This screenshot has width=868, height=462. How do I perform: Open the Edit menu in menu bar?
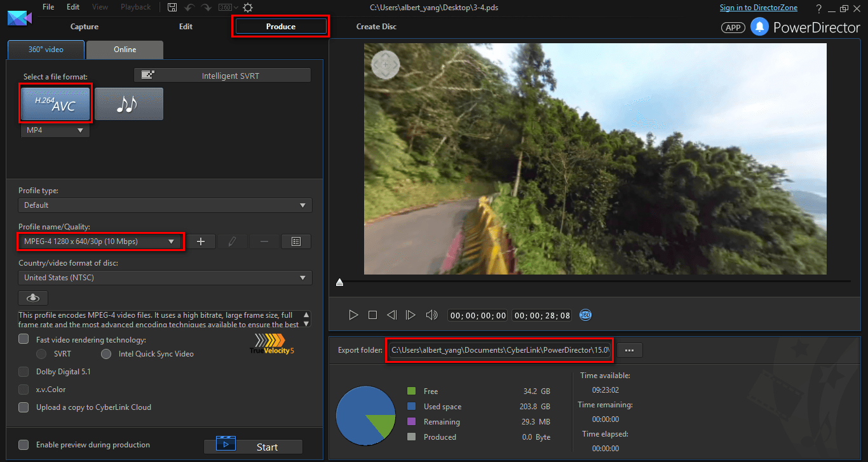tap(73, 7)
